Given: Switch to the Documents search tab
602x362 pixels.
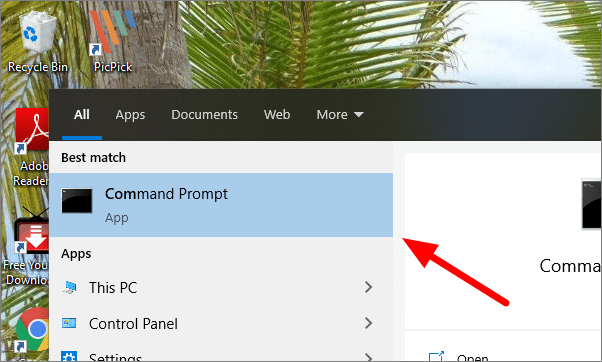Looking at the screenshot, I should point(204,114).
